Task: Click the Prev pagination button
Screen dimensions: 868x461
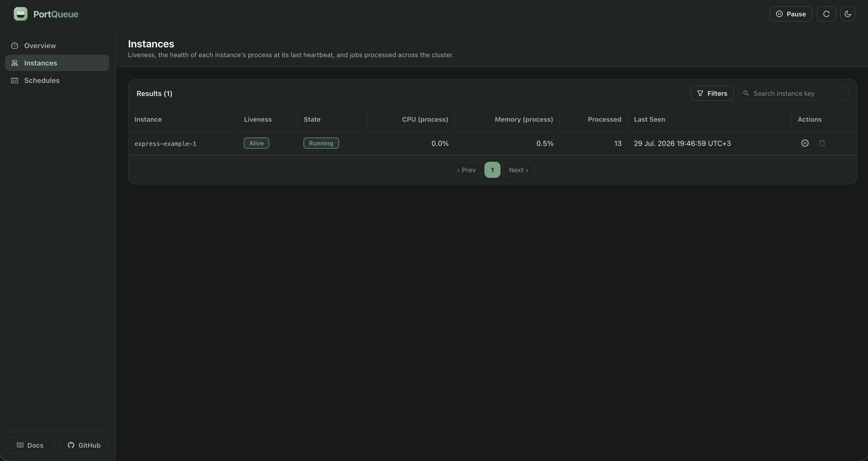Action: (466, 170)
